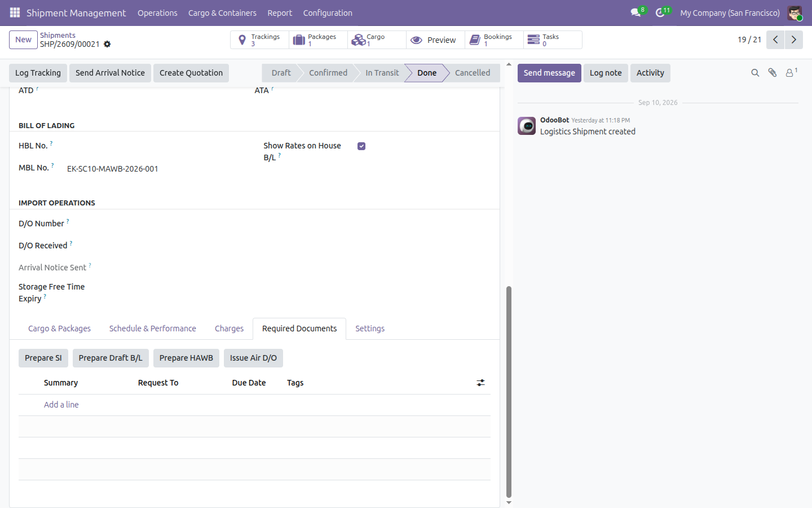Click Send Arrival Notice button
Viewport: 812px width, 508px height.
110,73
